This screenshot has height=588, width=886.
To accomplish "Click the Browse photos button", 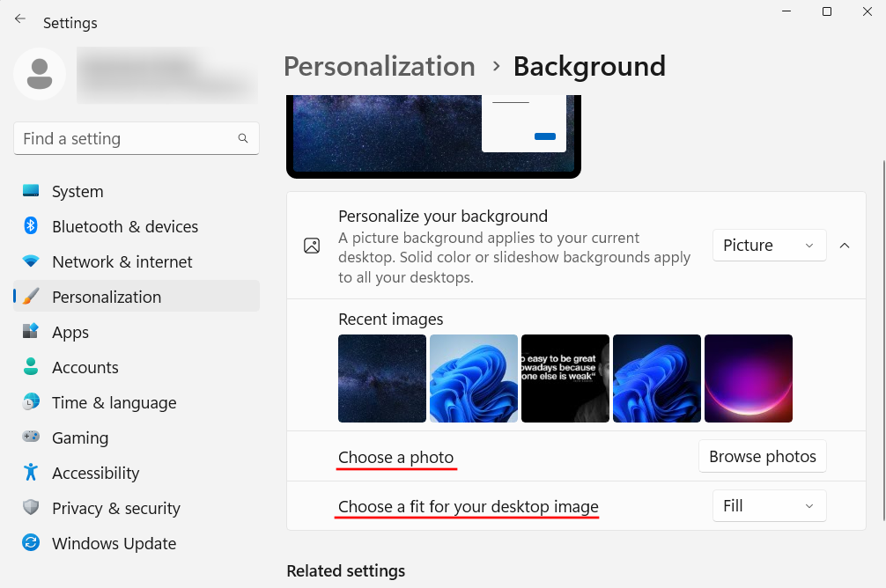I will tap(762, 456).
